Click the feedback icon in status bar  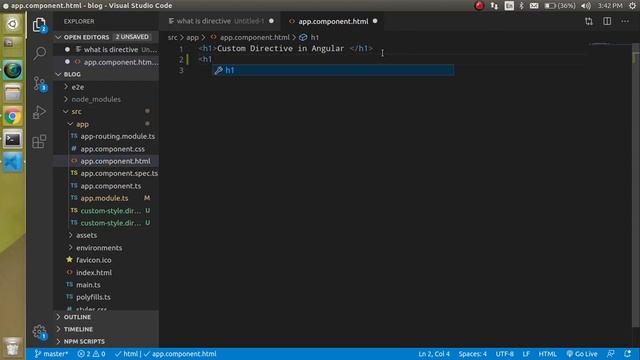(611, 354)
